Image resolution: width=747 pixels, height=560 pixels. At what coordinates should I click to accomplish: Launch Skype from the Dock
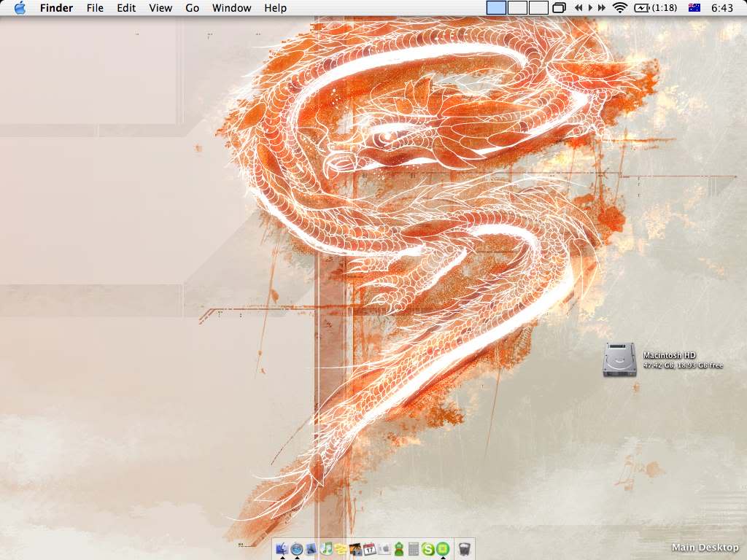[x=428, y=549]
